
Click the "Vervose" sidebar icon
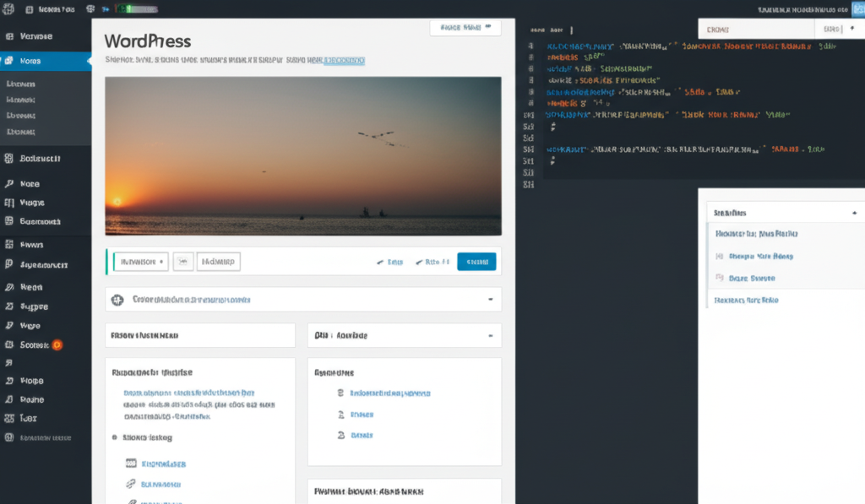[9, 36]
